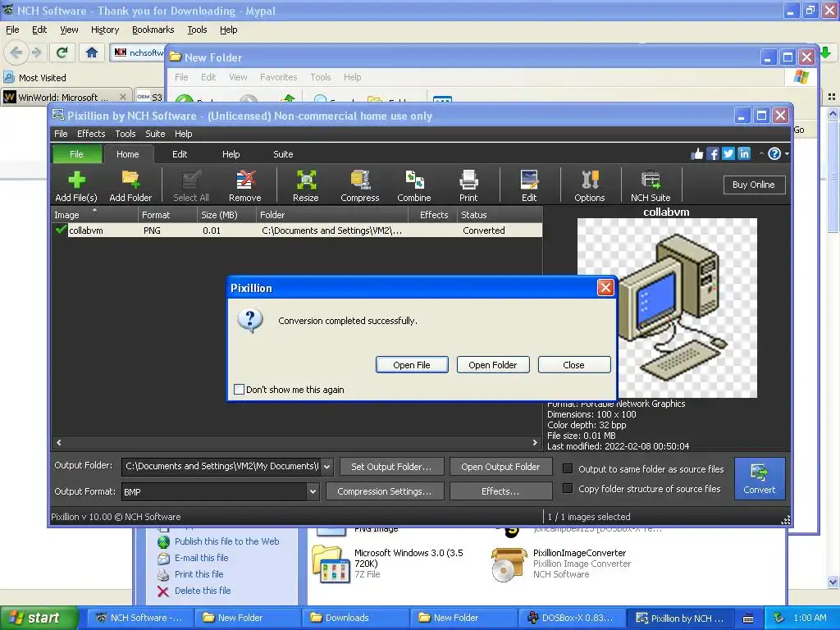Click the LinkedIn share icon

[744, 154]
